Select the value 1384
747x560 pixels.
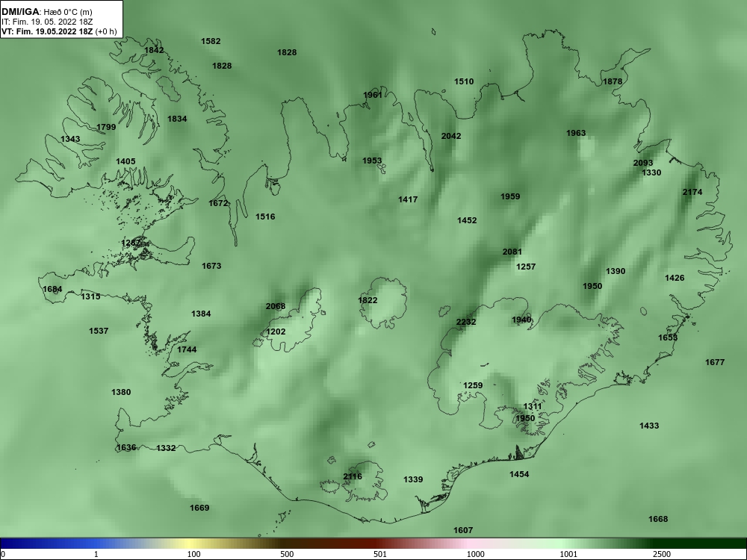pyautogui.click(x=200, y=314)
